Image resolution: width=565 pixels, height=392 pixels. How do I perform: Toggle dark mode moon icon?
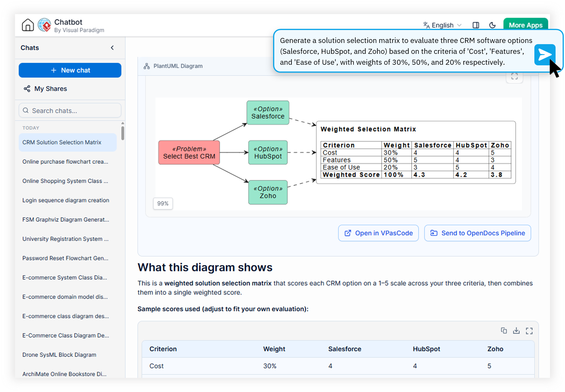coord(492,25)
